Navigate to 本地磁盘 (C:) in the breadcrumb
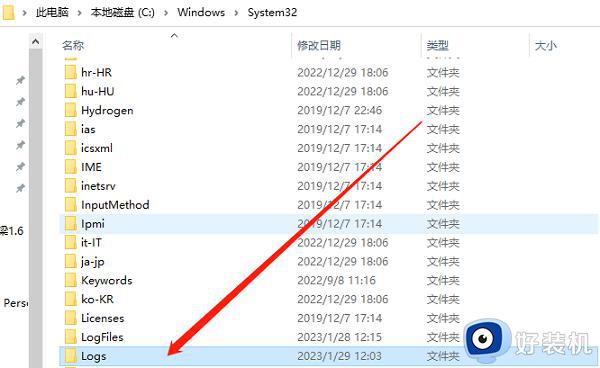 (122, 12)
